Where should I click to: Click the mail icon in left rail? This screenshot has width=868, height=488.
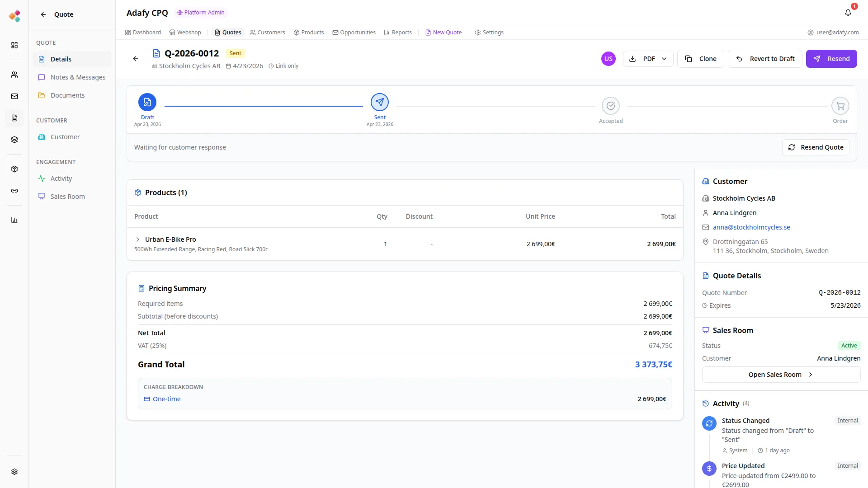[14, 96]
